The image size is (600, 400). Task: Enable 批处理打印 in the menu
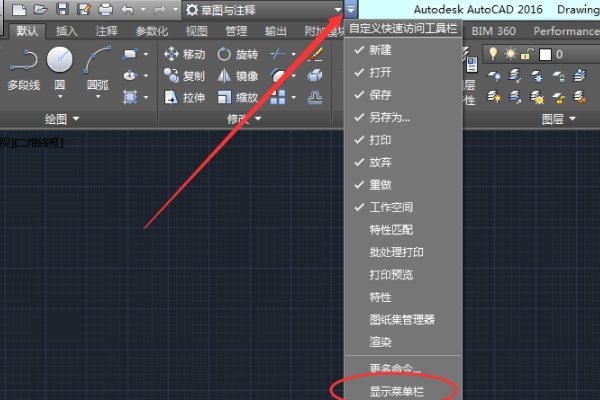pyautogui.click(x=403, y=252)
